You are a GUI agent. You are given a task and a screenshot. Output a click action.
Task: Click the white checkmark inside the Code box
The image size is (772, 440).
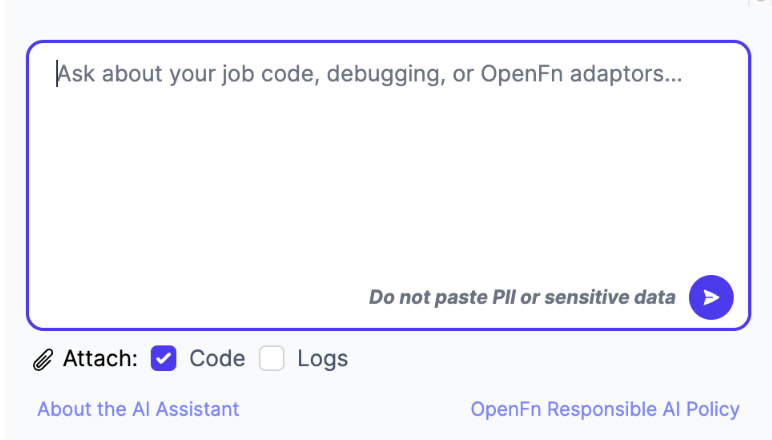tap(163, 358)
